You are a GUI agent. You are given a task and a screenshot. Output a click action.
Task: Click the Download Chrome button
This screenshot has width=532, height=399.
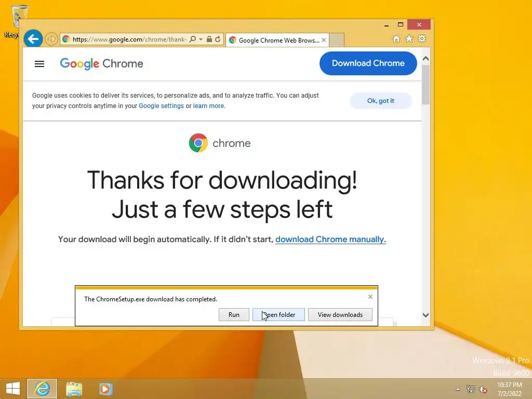point(368,63)
